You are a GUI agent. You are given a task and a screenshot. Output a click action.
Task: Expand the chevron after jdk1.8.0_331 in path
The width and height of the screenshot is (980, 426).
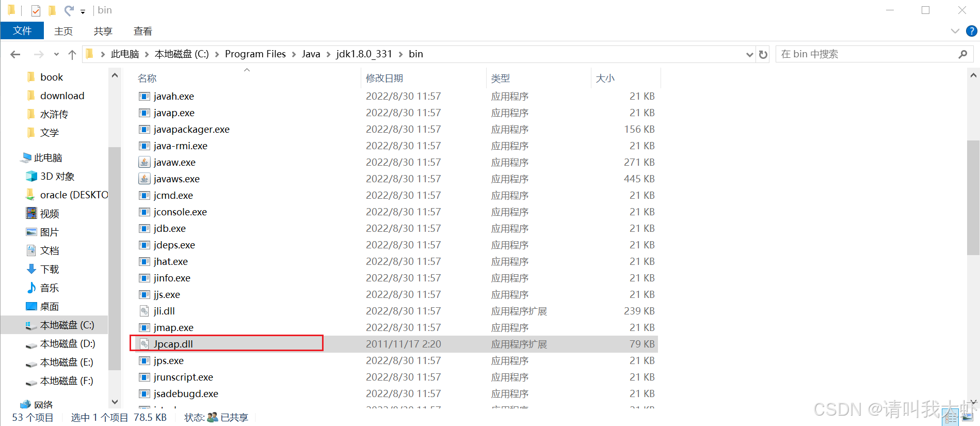click(x=400, y=54)
